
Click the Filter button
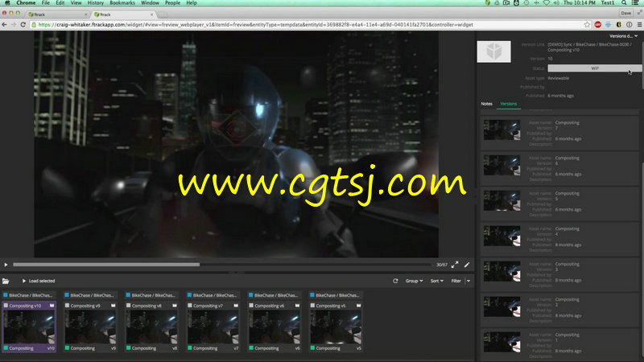456,281
